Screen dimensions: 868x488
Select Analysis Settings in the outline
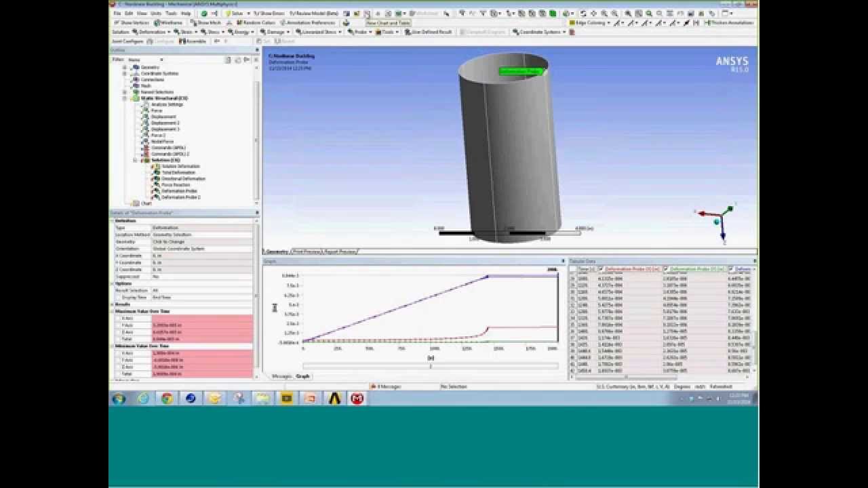click(167, 104)
